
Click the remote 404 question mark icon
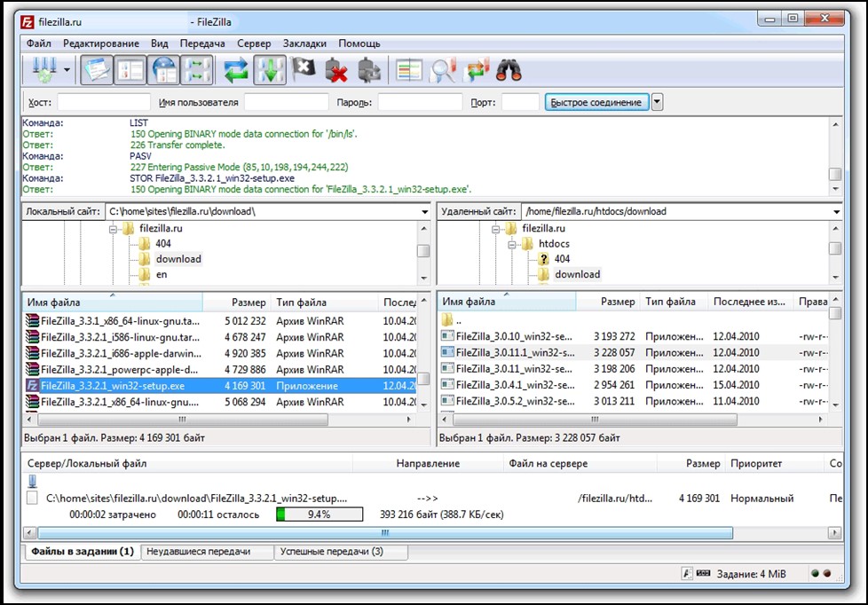tap(543, 258)
